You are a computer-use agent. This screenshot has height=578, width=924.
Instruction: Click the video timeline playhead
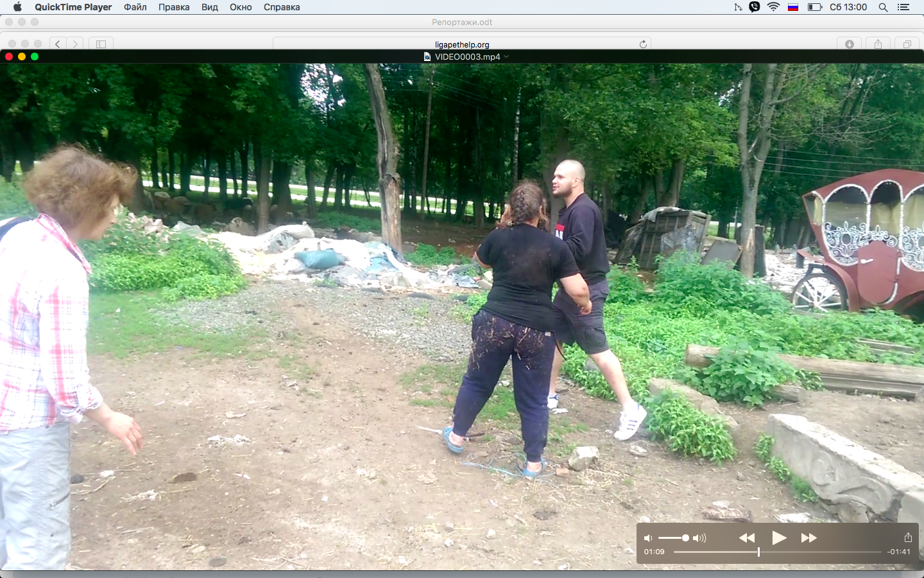(x=758, y=552)
